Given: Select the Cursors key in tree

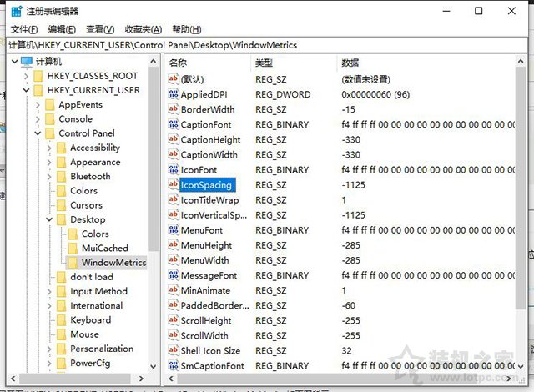Looking at the screenshot, I should (x=86, y=205).
